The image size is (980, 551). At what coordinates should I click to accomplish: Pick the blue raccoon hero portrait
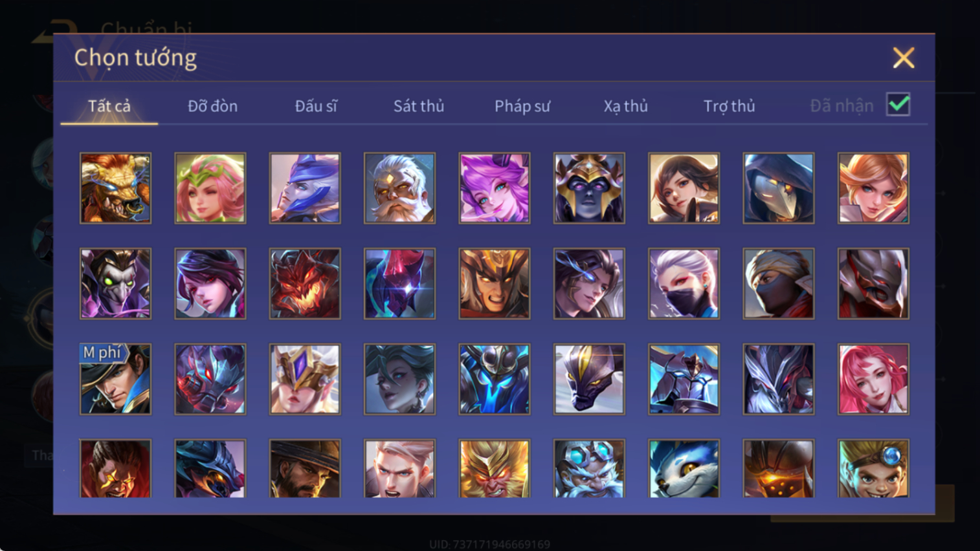pos(684,468)
